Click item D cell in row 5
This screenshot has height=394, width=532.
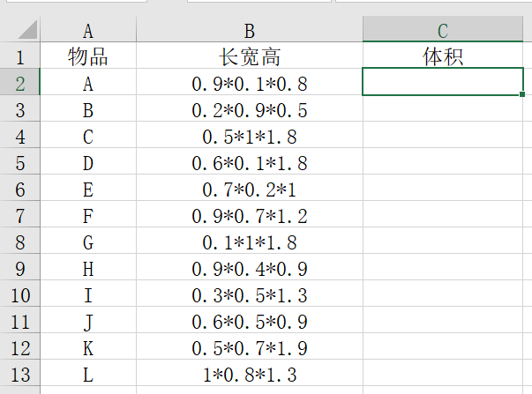pos(88,161)
